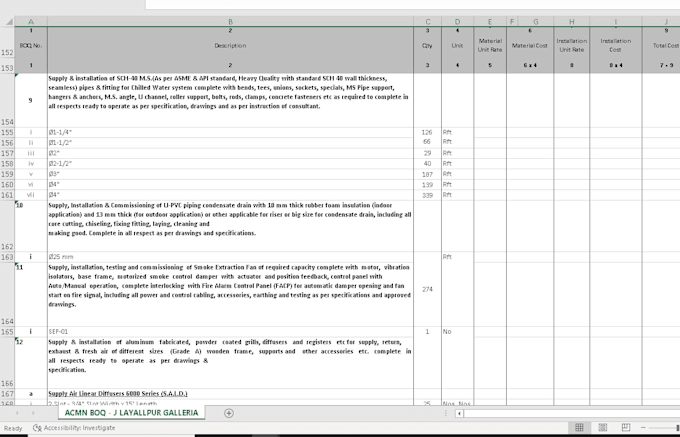680x437 pixels.
Task: Select column E header
Action: point(490,22)
